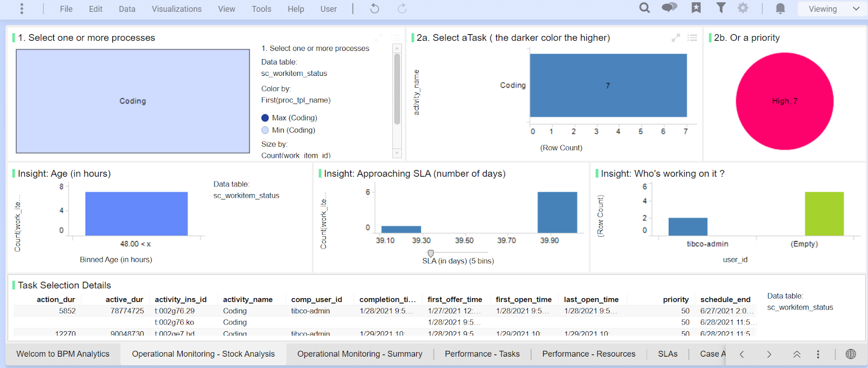Toggle legend icon on 2a Select aTask chart

coord(692,38)
